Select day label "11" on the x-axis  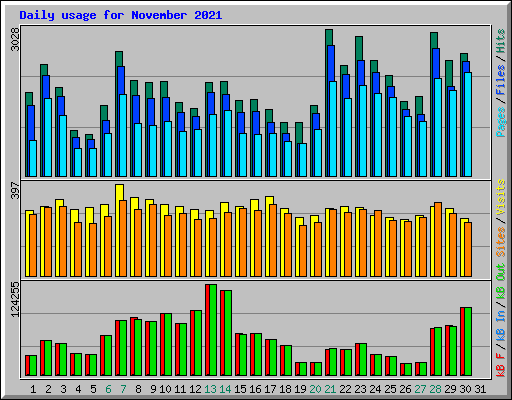[x=180, y=389]
